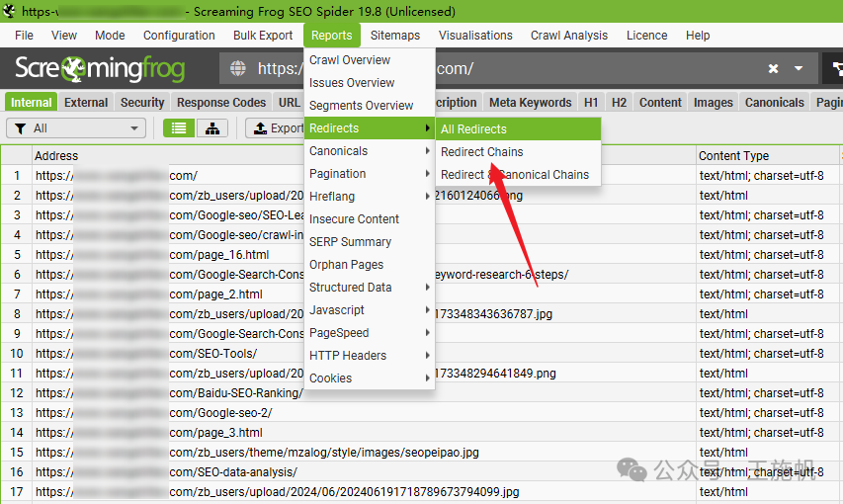
Task: Select row with seopeipao.jpg address
Action: coord(421,453)
